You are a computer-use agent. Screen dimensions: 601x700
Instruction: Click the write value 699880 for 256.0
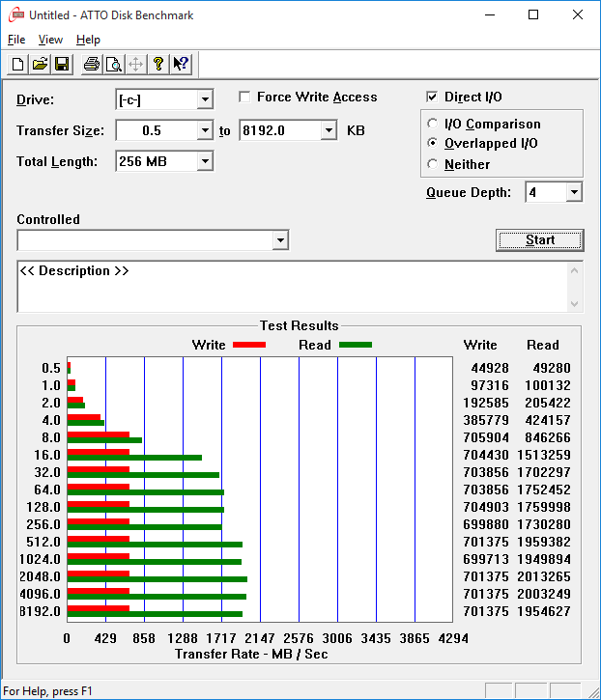pyautogui.click(x=486, y=524)
